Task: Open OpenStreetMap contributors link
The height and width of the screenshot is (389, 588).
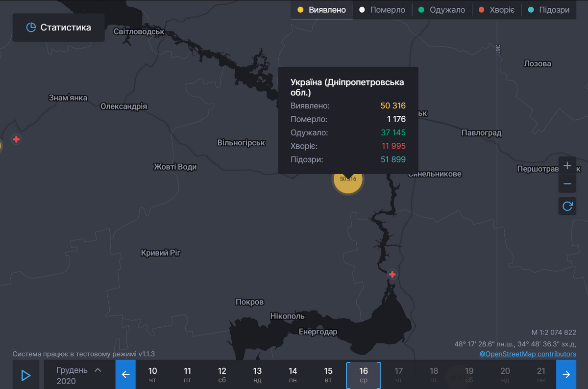Action: click(528, 354)
